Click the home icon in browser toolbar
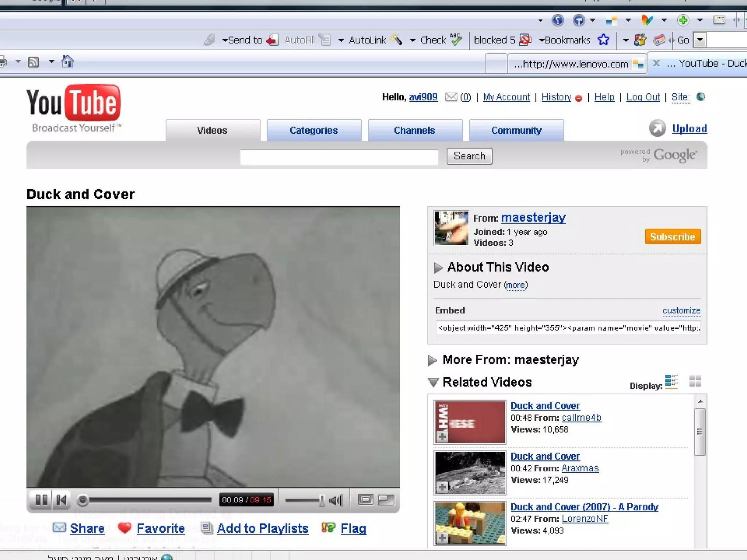747x560 pixels. click(67, 62)
